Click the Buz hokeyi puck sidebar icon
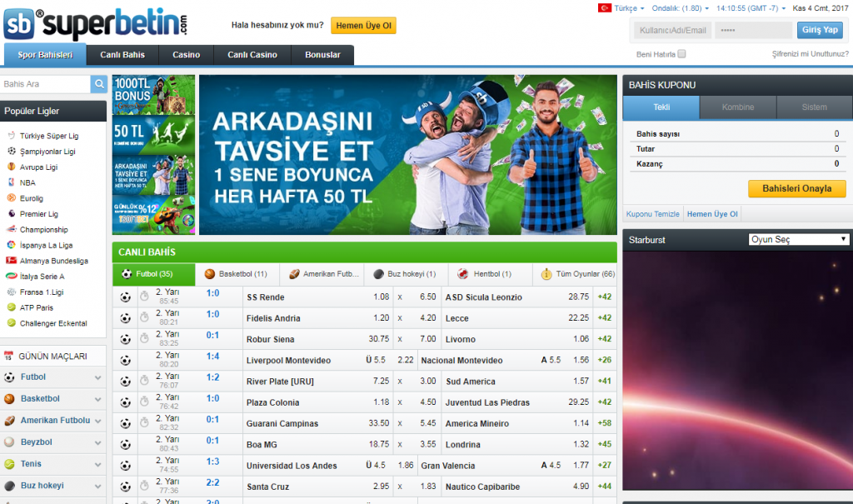853x504 pixels. coord(9,486)
